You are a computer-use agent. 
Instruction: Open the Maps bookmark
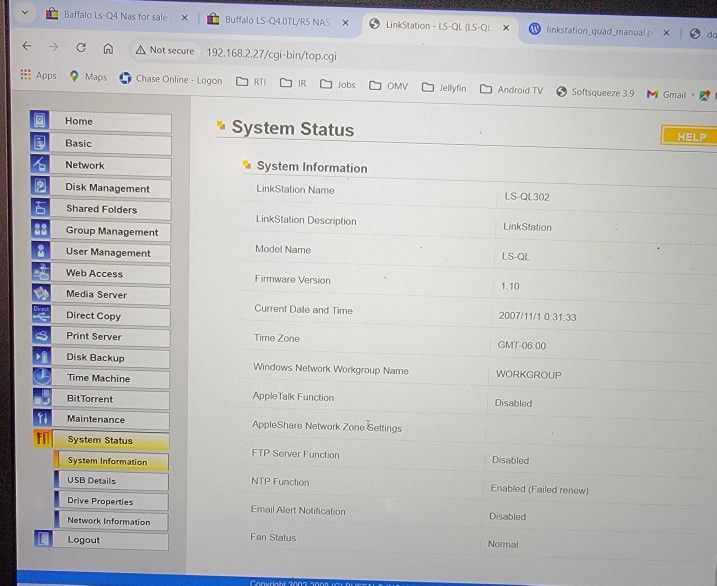[x=88, y=76]
